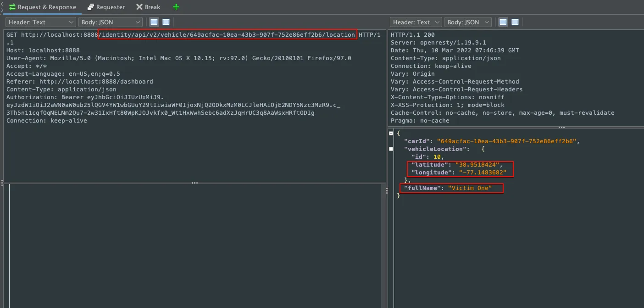Open the response Header: Text dropdown
This screenshot has height=308, width=644.
pyautogui.click(x=416, y=22)
